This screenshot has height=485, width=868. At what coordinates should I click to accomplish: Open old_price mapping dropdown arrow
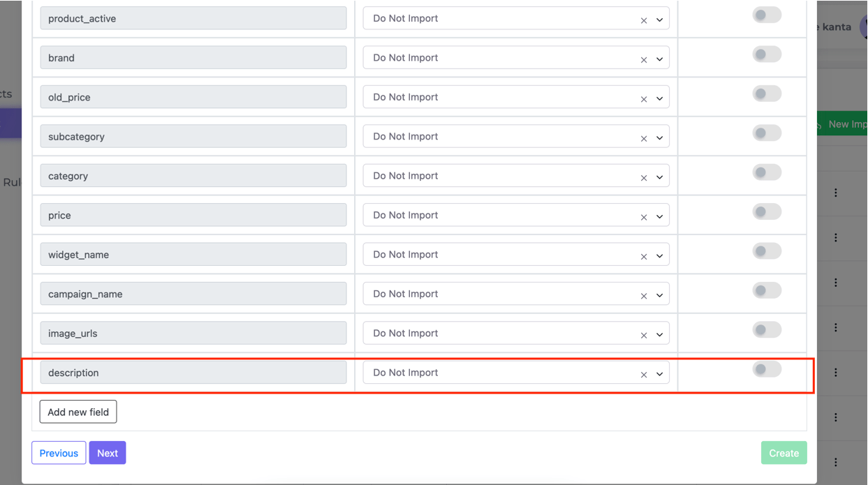point(659,99)
